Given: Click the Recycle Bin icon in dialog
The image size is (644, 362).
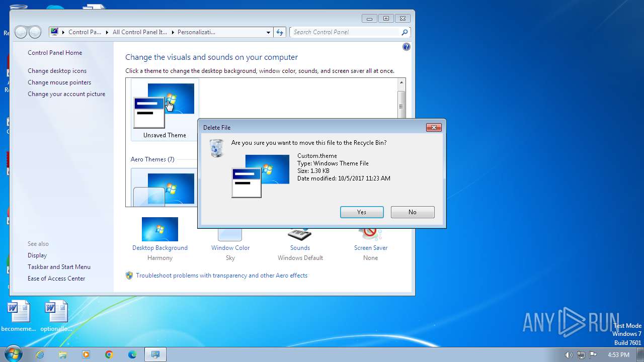Looking at the screenshot, I should pos(216,148).
